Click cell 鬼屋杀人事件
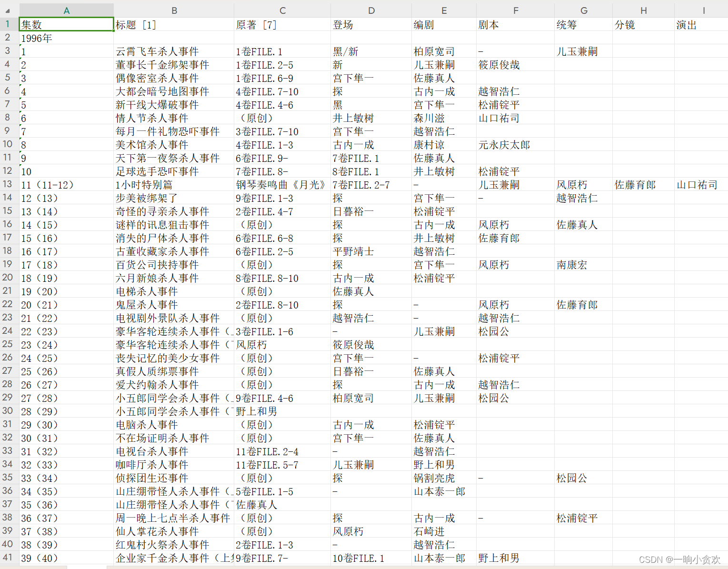The width and height of the screenshot is (728, 569). tap(174, 305)
